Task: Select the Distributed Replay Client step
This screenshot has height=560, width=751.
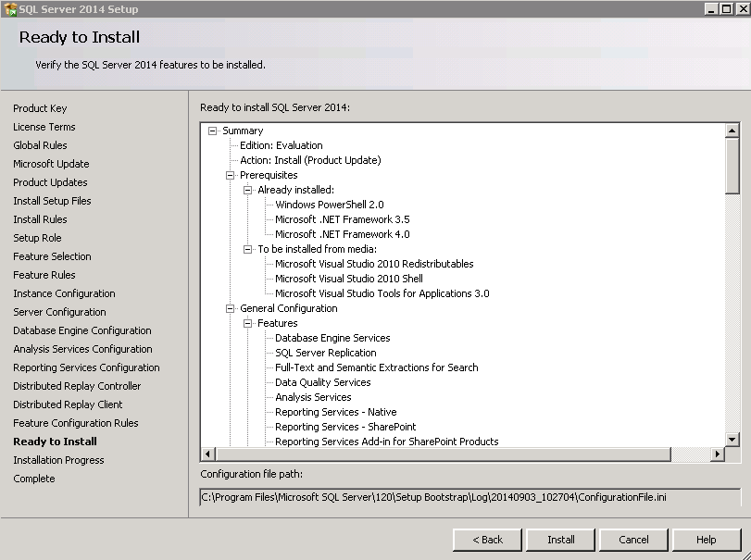Action: click(68, 404)
